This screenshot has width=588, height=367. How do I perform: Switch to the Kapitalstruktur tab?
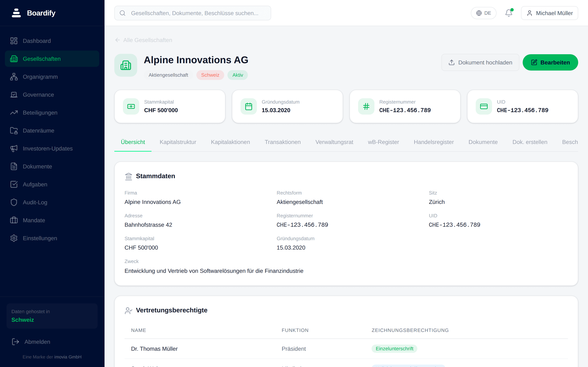point(178,142)
